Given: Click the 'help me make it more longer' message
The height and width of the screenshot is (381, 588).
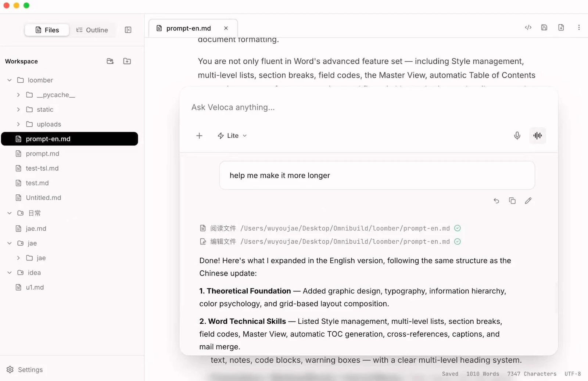Looking at the screenshot, I should pyautogui.click(x=377, y=175).
